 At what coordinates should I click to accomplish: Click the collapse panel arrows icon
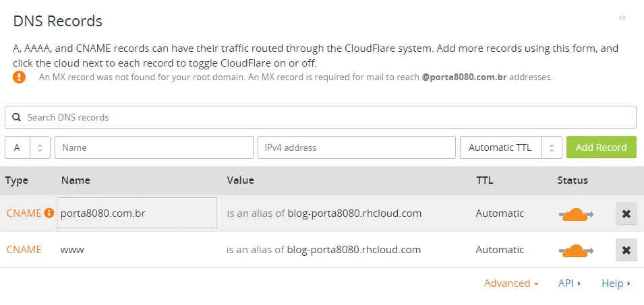[x=622, y=18]
